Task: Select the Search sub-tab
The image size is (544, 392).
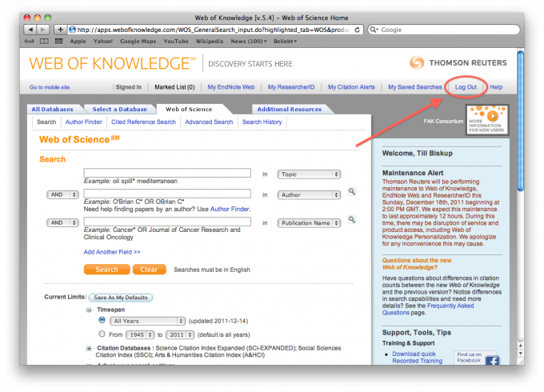Action: pos(46,122)
